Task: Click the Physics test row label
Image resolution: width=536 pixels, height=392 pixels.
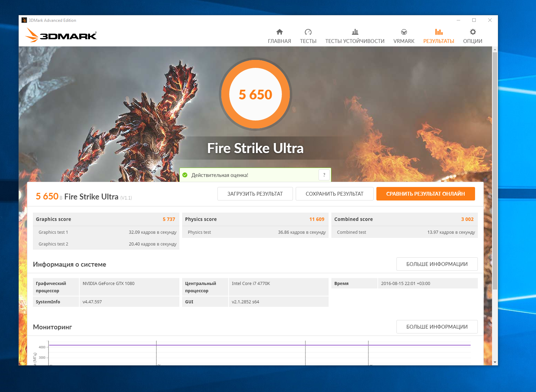Action: tap(199, 232)
